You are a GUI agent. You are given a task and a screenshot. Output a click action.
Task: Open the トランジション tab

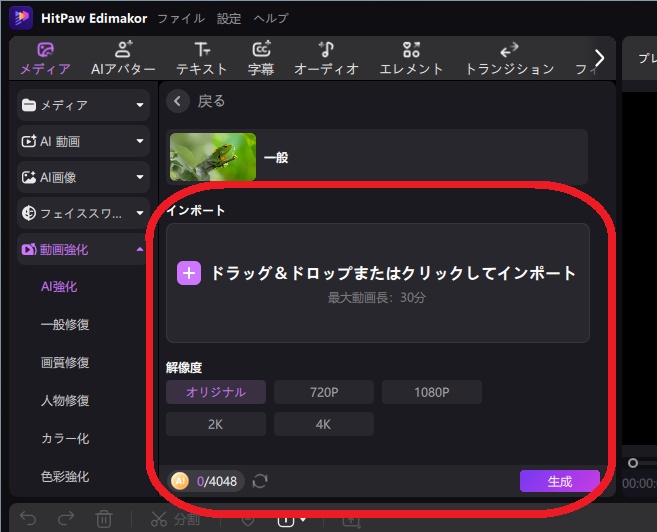coord(510,59)
